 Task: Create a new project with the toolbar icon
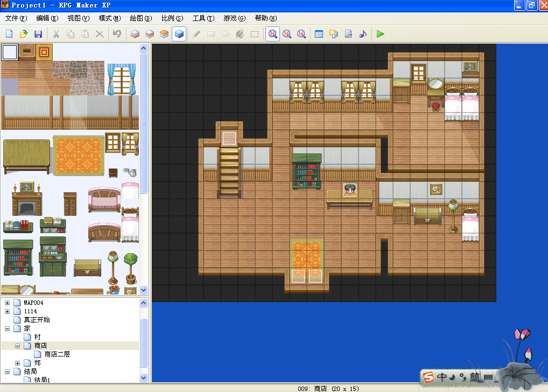coord(9,34)
